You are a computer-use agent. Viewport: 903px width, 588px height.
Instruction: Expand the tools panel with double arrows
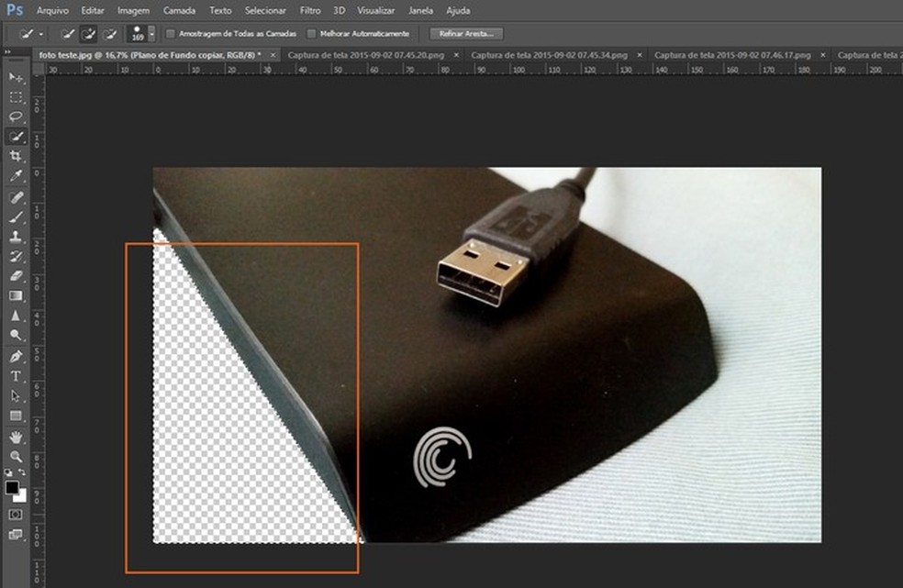8,52
